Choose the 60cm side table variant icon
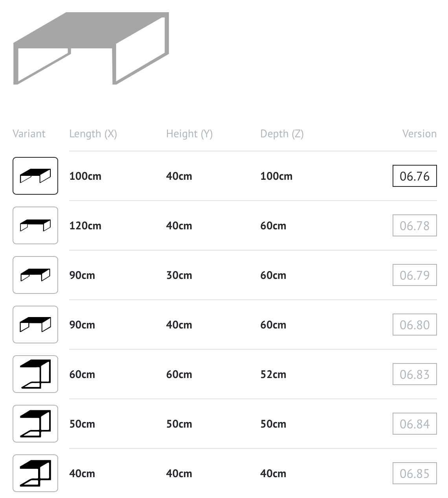Viewport: 448px width, 498px height. [35, 374]
